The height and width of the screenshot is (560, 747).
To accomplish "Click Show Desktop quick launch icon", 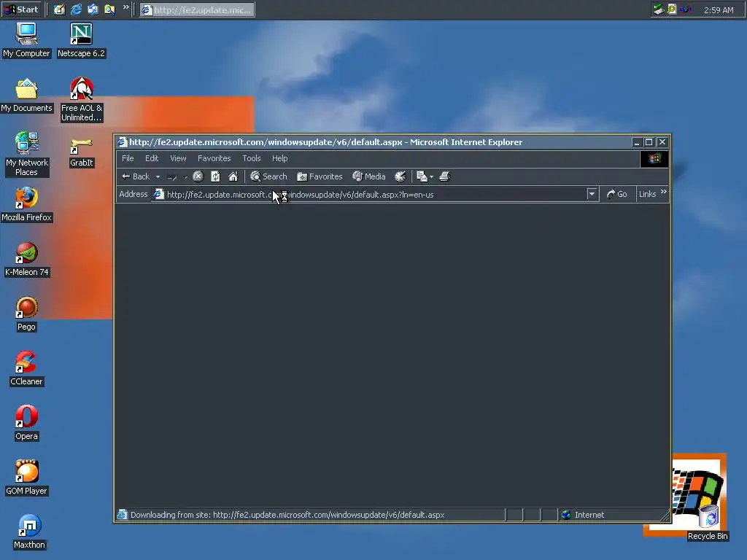I will [x=60, y=9].
